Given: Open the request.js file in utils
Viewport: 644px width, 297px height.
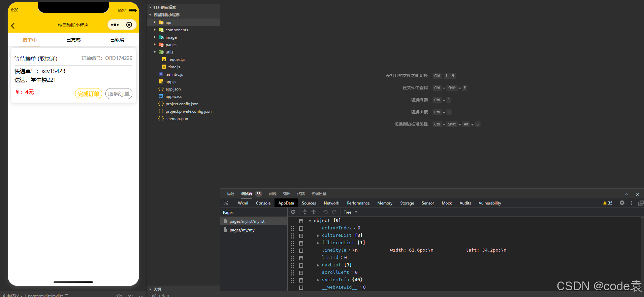Looking at the screenshot, I should (177, 60).
